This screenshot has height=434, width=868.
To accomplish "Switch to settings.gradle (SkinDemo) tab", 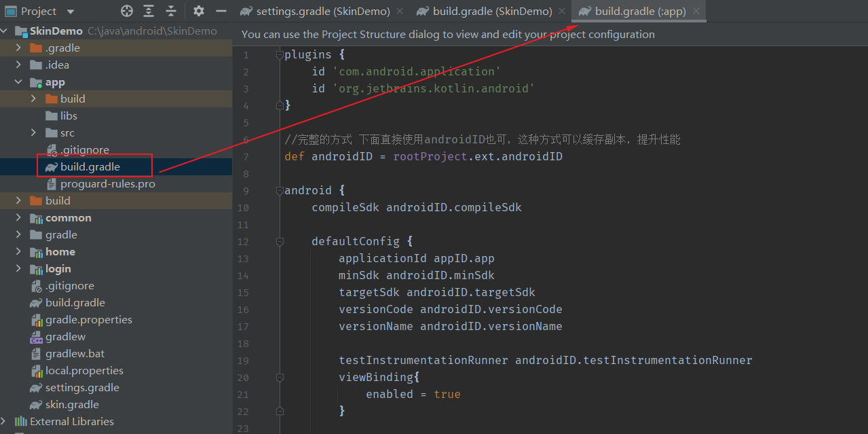I will click(x=323, y=11).
